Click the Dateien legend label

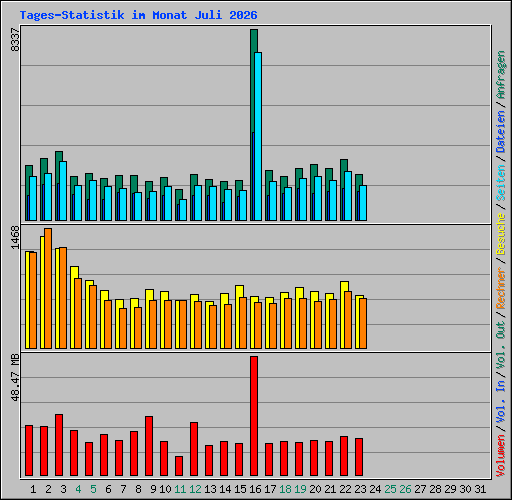coord(501,131)
